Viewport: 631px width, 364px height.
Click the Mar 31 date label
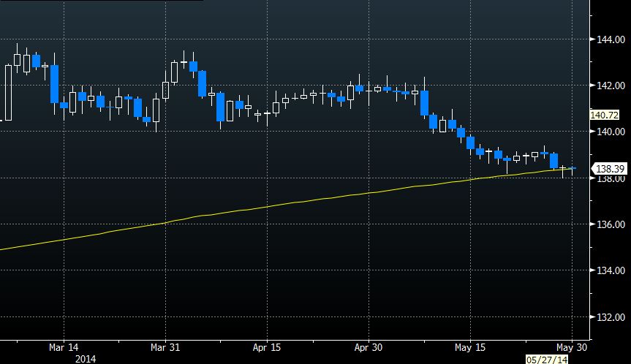tap(165, 347)
